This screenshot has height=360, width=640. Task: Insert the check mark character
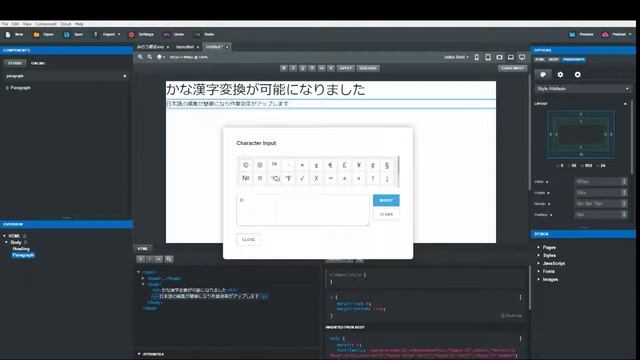click(x=302, y=178)
